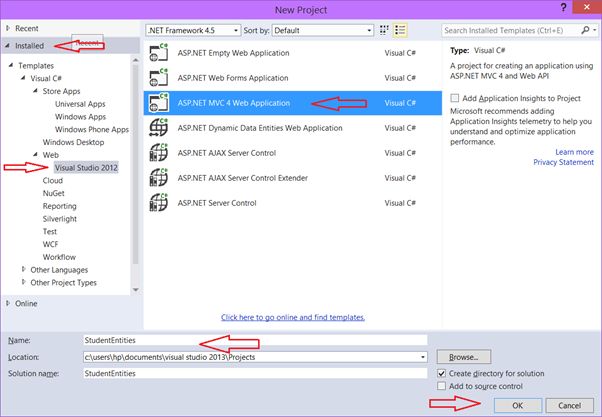Image resolution: width=602 pixels, height=417 pixels.
Task: Click the Dynamic Data Entities Web Application icon
Action: [x=159, y=127]
